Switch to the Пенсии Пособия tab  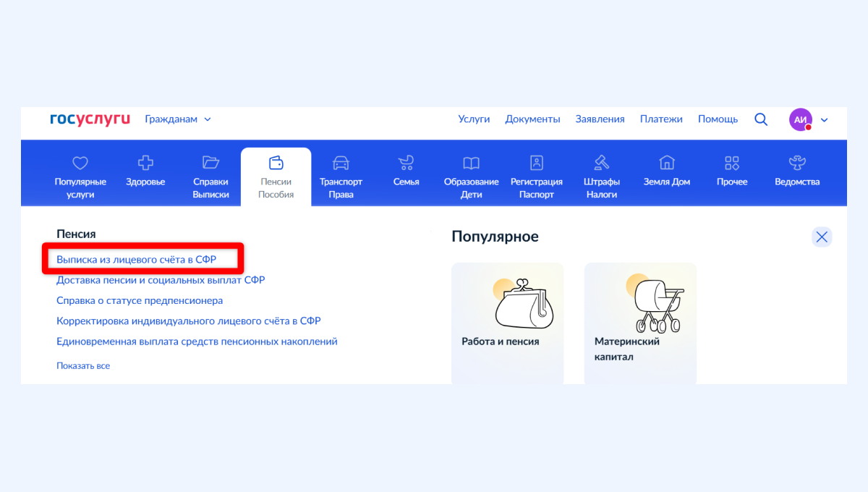[x=276, y=177]
